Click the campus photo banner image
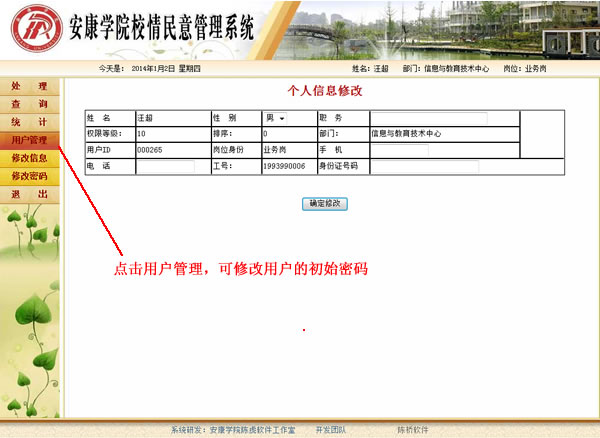This screenshot has height=438, width=600. 430,30
